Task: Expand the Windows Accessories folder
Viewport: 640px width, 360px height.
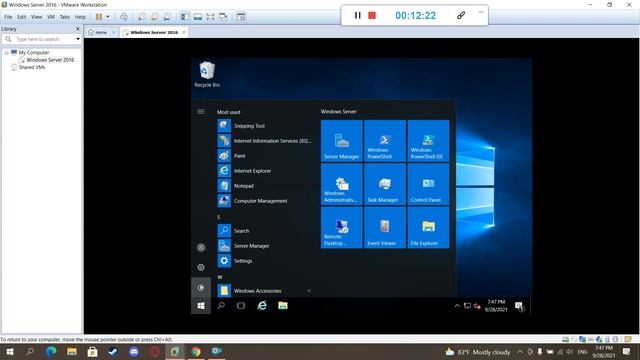Action: pyautogui.click(x=264, y=291)
